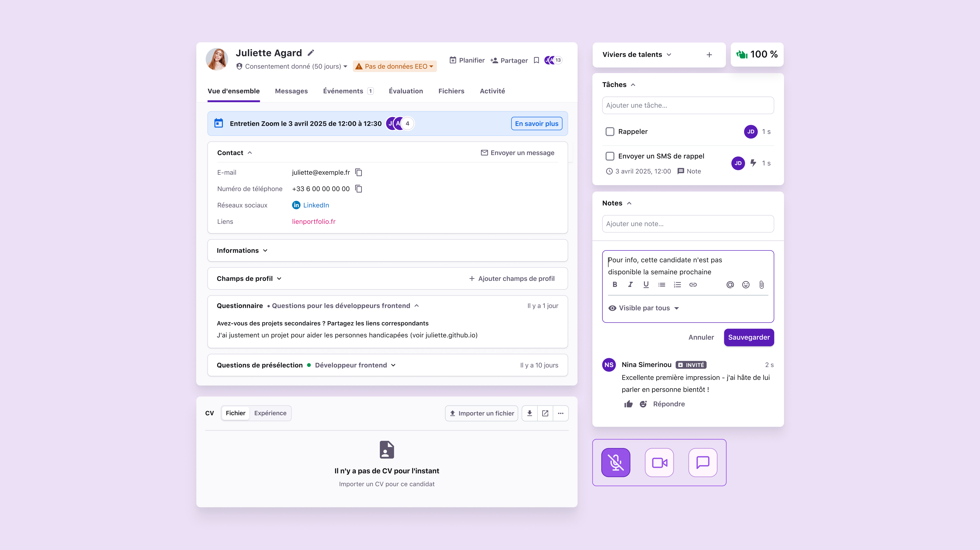The image size is (980, 550).
Task: Apply underline formatting in the note editor
Action: click(x=646, y=285)
